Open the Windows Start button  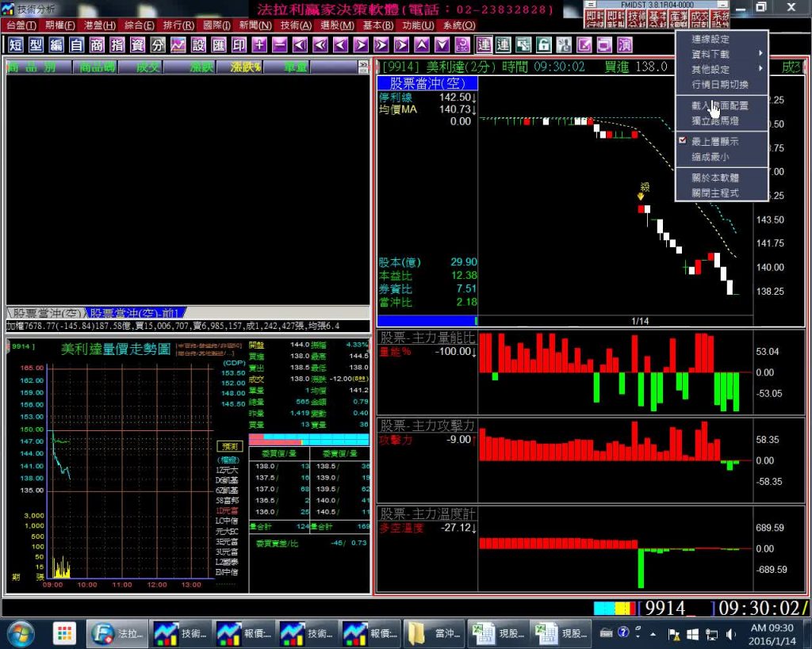[20, 633]
